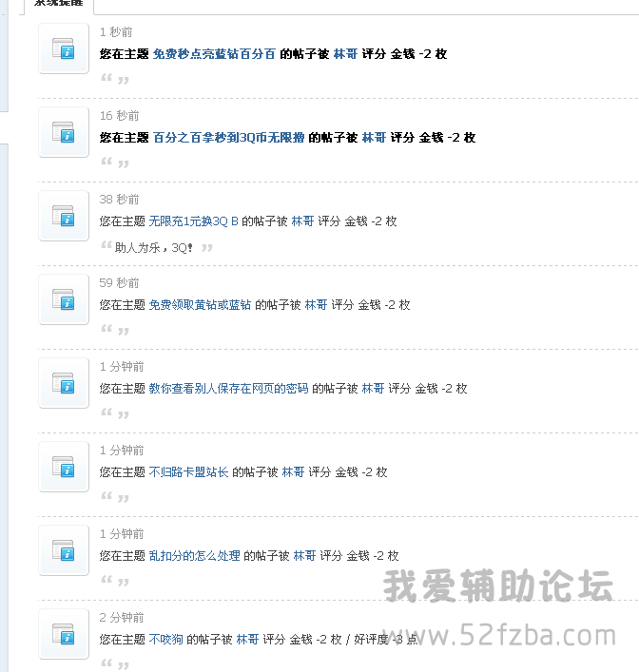Open topic 免费领取黄钻或蓝钻
The height and width of the screenshot is (672, 639).
[x=200, y=305]
